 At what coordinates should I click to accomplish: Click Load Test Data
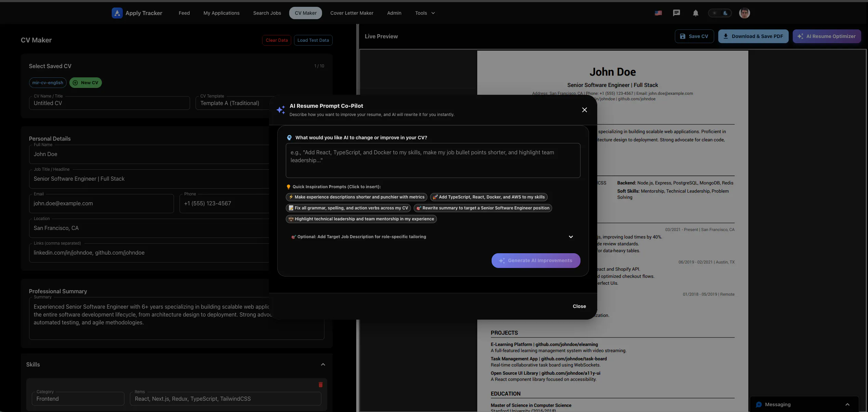pos(313,40)
